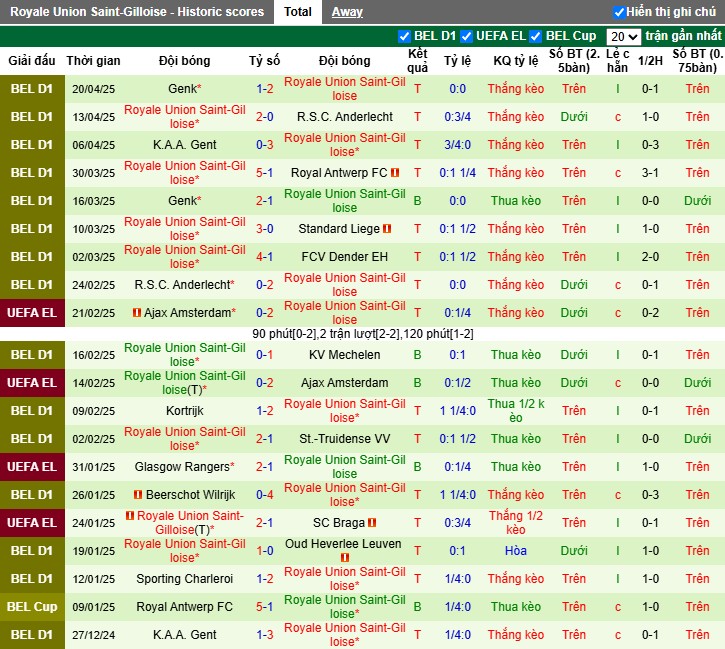Click the UEFA EL league cell for 31/01/25
This screenshot has height=649, width=725.
click(32, 467)
